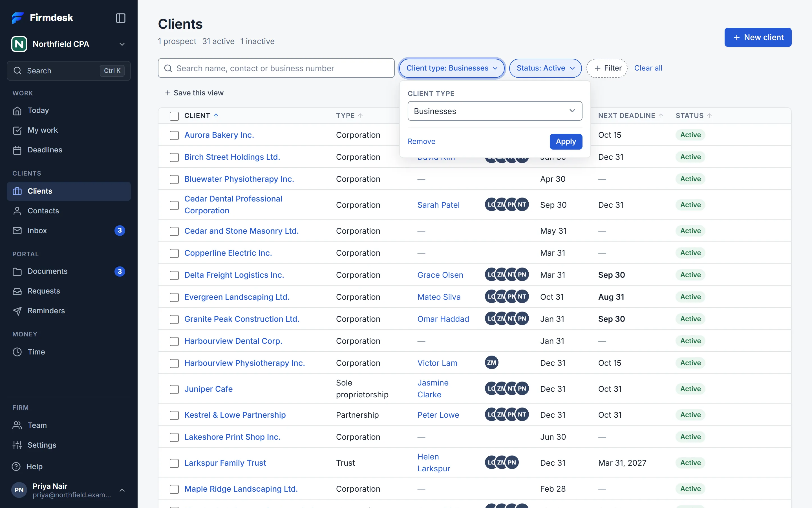
Task: Click the Documents folder icon
Action: 17,271
